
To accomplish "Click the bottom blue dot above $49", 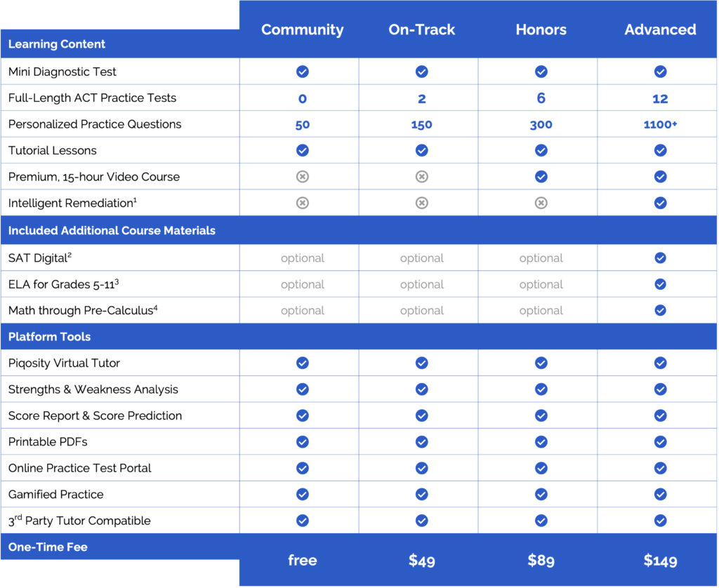I will [421, 521].
